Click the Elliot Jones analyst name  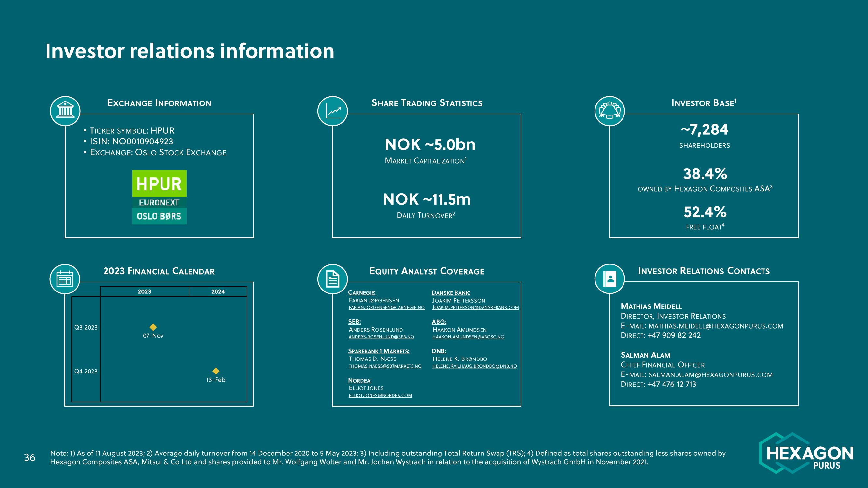pyautogui.click(x=366, y=388)
